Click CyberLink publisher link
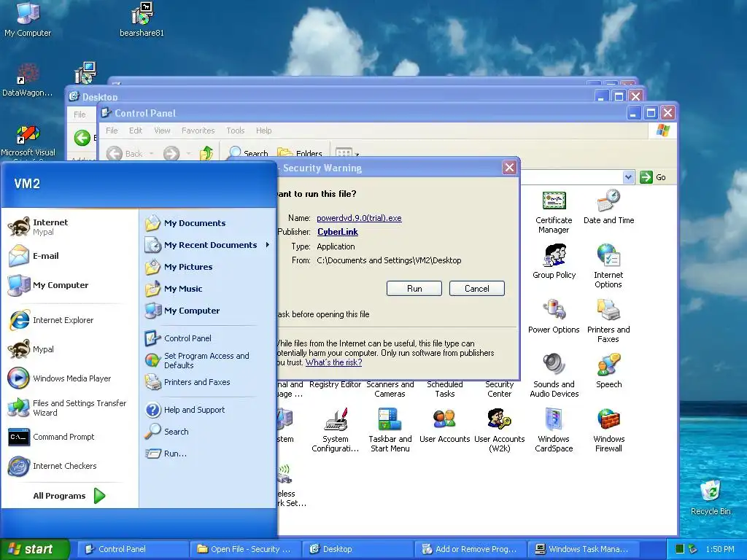747x560 pixels. pos(338,232)
